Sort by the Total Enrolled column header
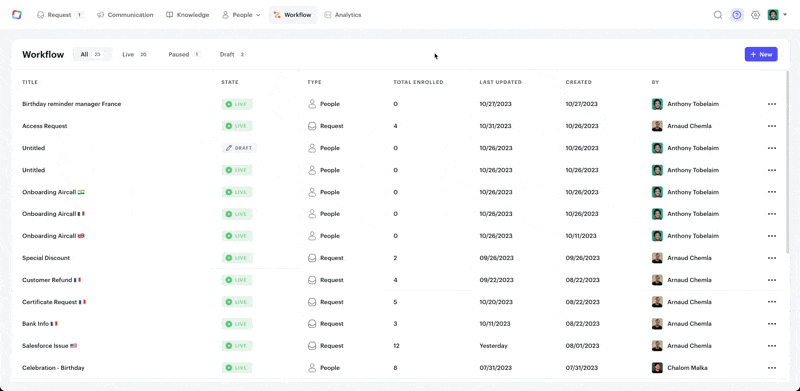This screenshot has width=800, height=391. point(418,82)
